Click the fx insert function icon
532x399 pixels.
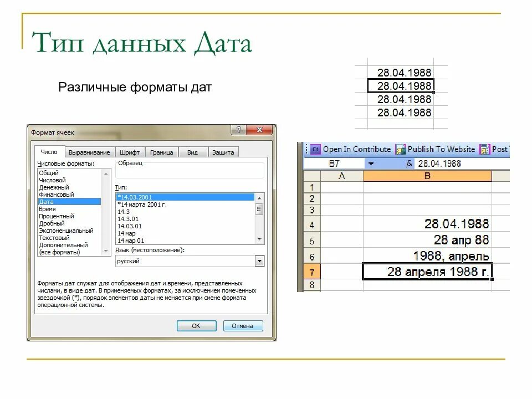(x=409, y=163)
